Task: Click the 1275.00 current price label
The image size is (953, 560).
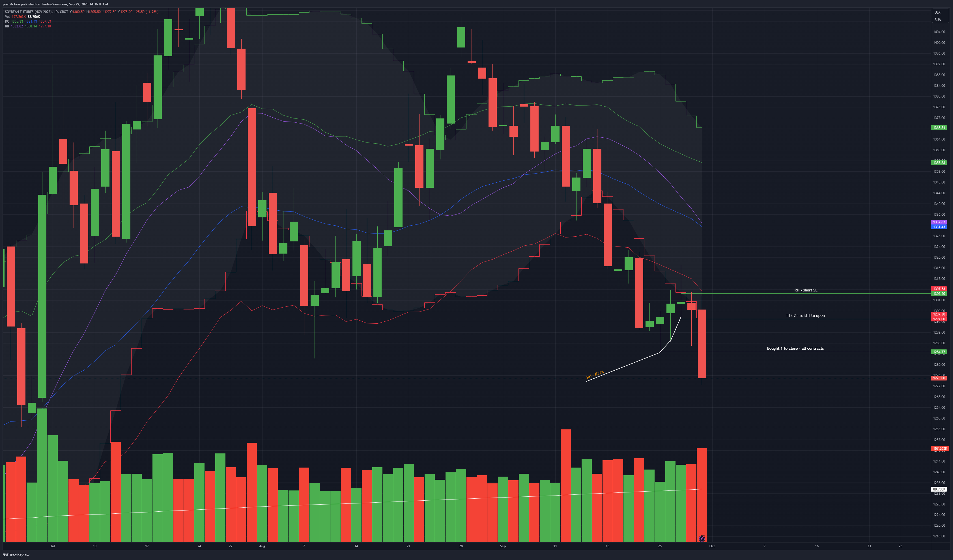Action: [x=939, y=378]
